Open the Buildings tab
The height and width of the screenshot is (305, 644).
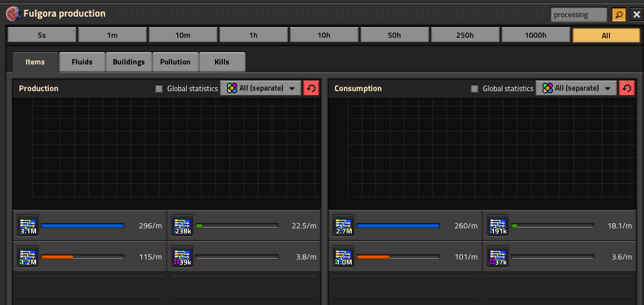click(128, 62)
